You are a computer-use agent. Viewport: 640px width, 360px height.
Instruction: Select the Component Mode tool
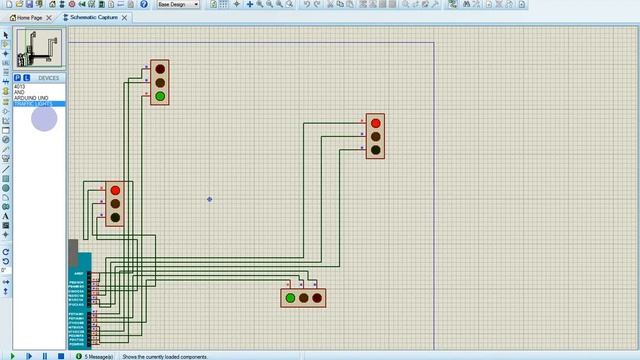(5, 44)
